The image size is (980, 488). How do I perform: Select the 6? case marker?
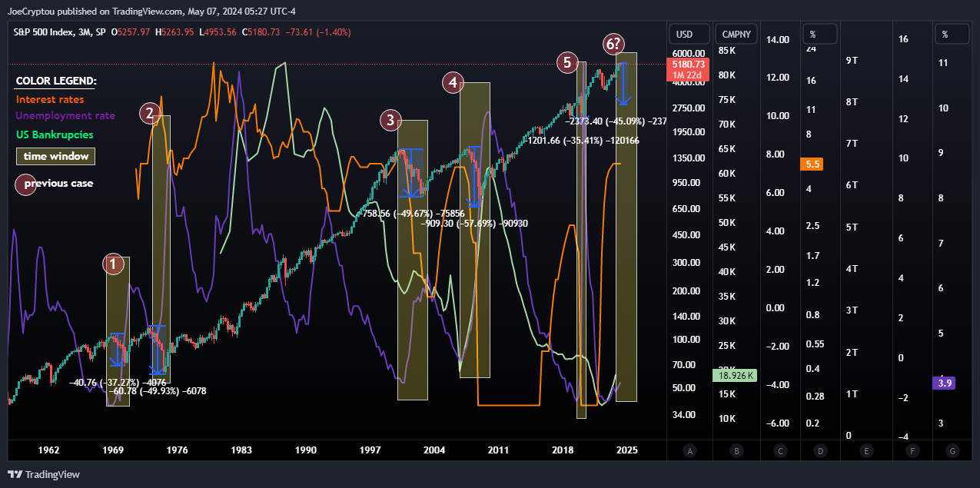(x=613, y=45)
